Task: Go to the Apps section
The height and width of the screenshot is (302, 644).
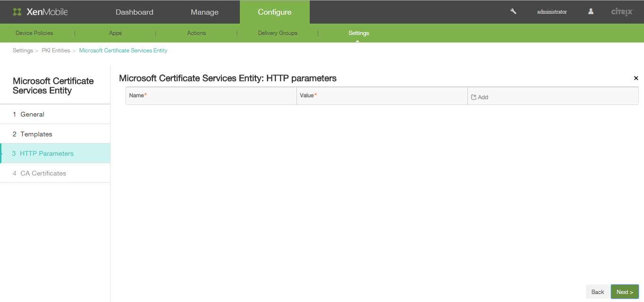Action: [x=115, y=33]
